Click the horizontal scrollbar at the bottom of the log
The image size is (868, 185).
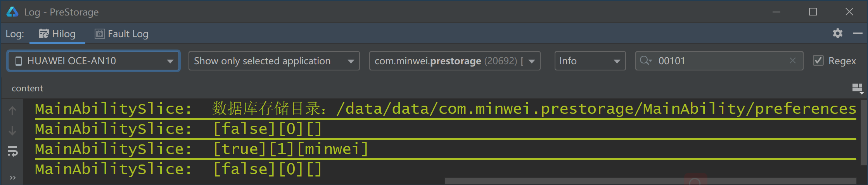point(650,181)
